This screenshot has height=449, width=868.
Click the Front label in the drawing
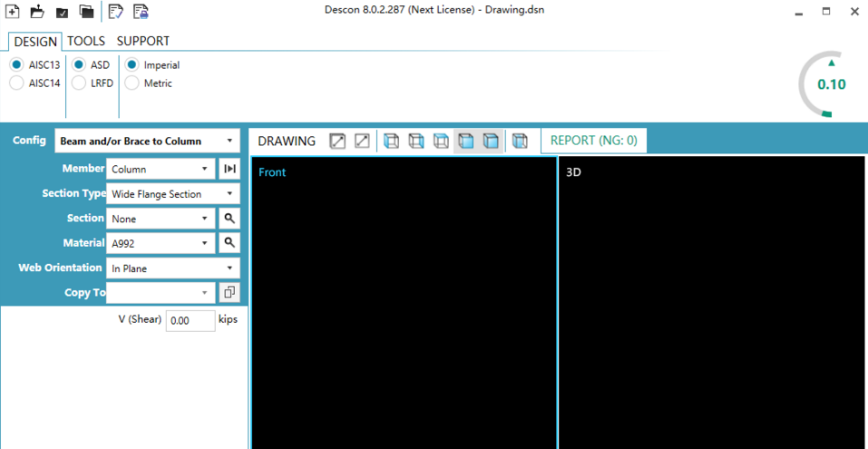(272, 172)
